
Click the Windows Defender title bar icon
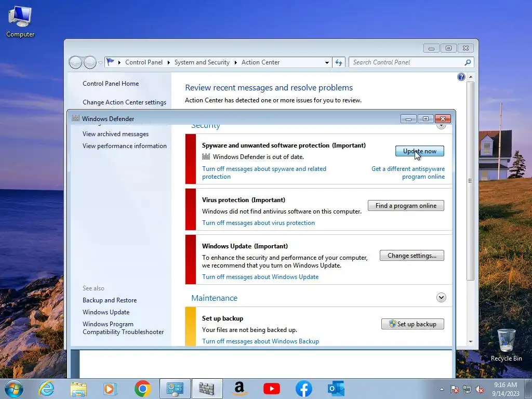point(75,118)
